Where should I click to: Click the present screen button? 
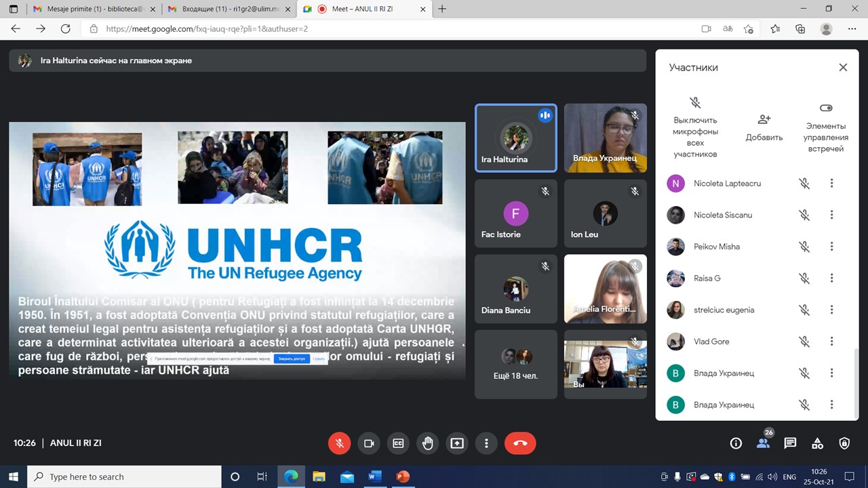[457, 443]
